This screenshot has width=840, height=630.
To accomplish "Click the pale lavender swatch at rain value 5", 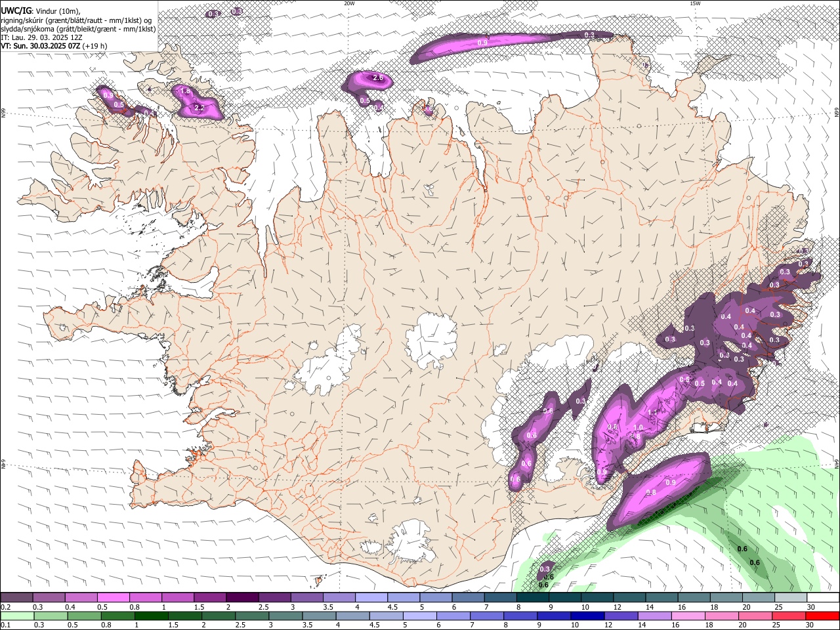I will click(420, 616).
